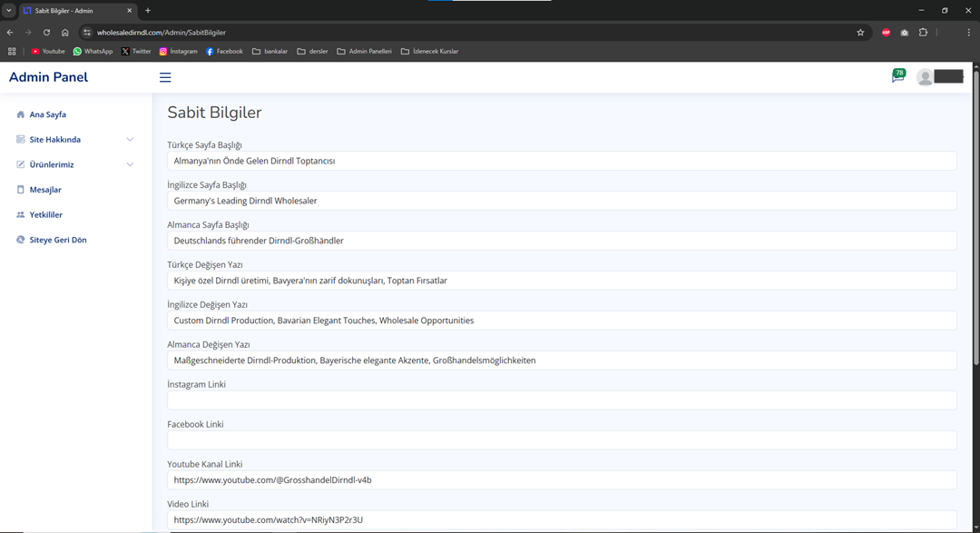Bookmark this page with the star icon

(860, 33)
